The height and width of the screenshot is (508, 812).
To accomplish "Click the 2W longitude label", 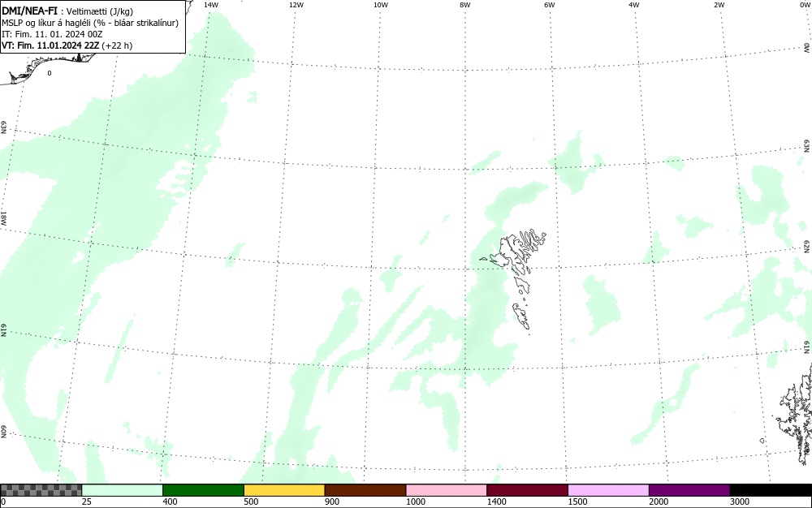I will tap(719, 5).
